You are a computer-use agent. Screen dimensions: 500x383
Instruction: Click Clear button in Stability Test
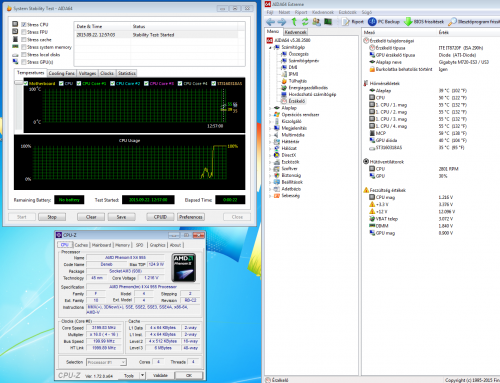(x=91, y=217)
